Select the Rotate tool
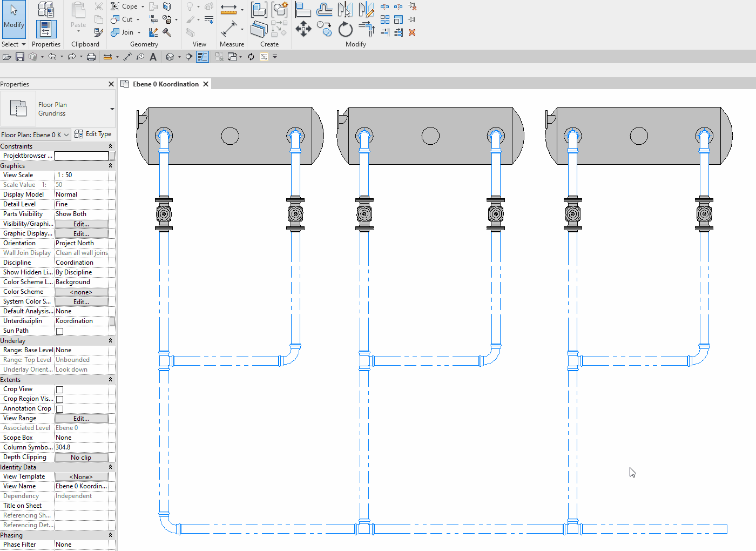 tap(345, 29)
